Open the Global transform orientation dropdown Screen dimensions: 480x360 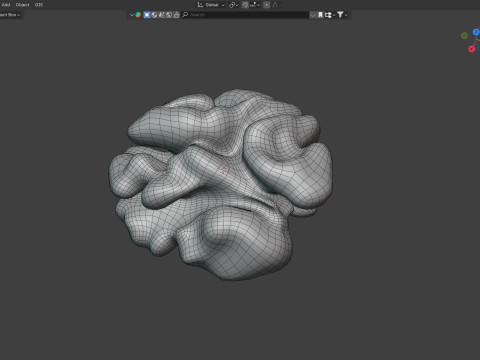click(211, 5)
